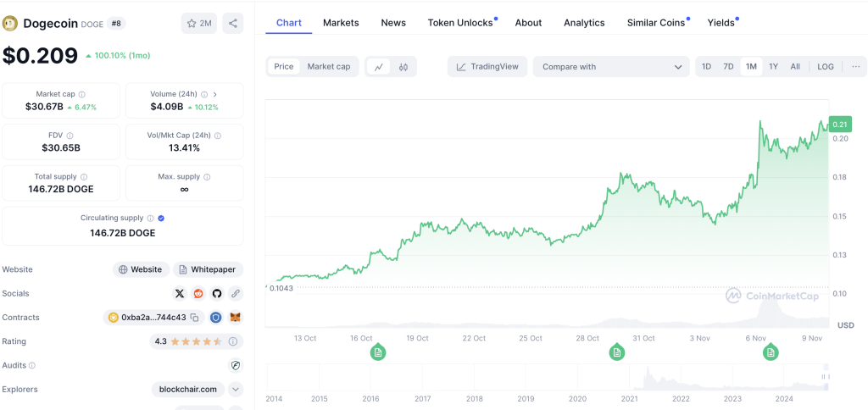Open the Yields tab

point(721,23)
